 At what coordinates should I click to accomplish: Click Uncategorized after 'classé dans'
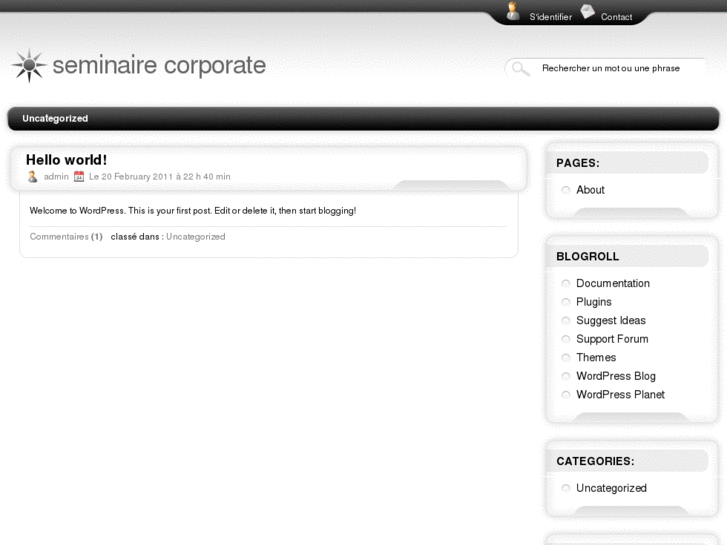tap(196, 237)
